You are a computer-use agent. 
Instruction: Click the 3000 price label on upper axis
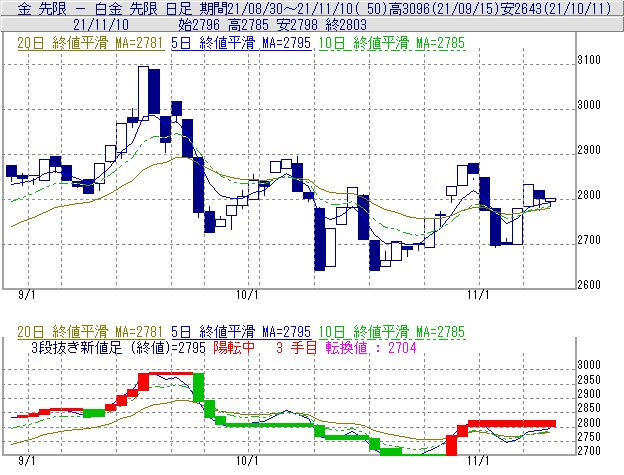pos(589,105)
